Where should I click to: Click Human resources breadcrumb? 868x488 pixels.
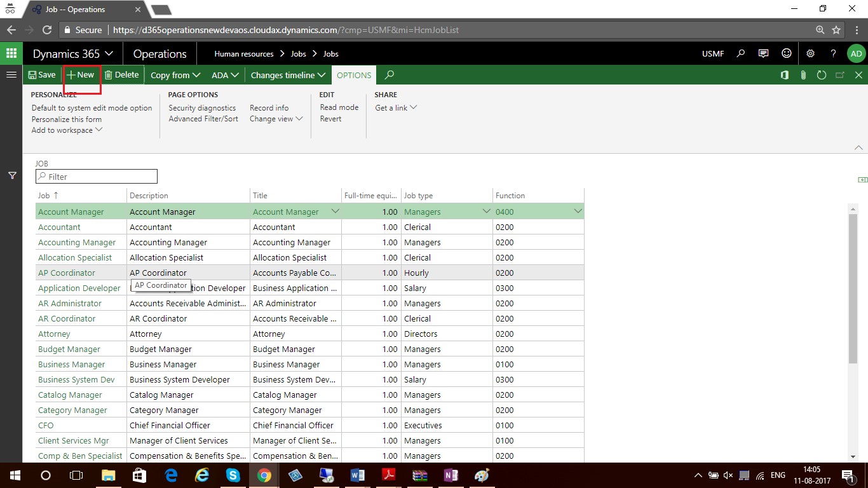click(x=244, y=54)
